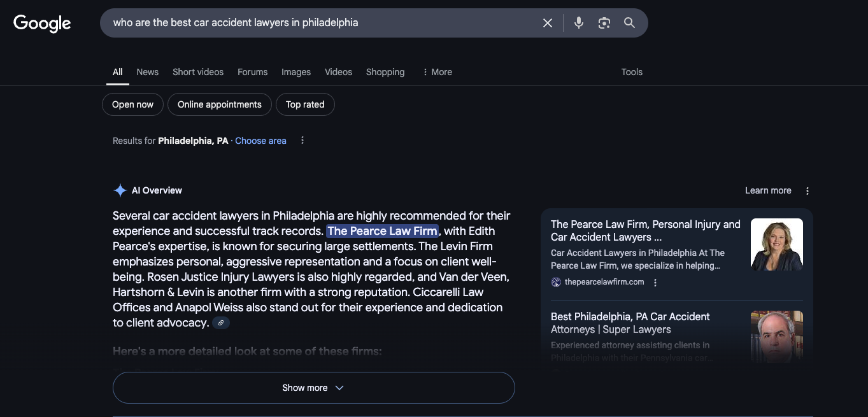The height and width of the screenshot is (417, 868).
Task: Submit search with magnifying glass icon
Action: pyautogui.click(x=629, y=23)
